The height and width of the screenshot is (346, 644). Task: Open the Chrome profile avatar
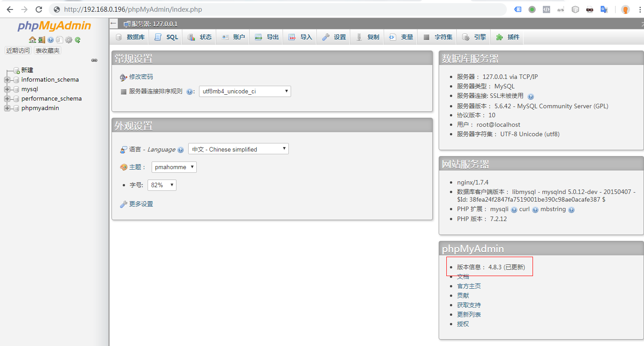[625, 9]
